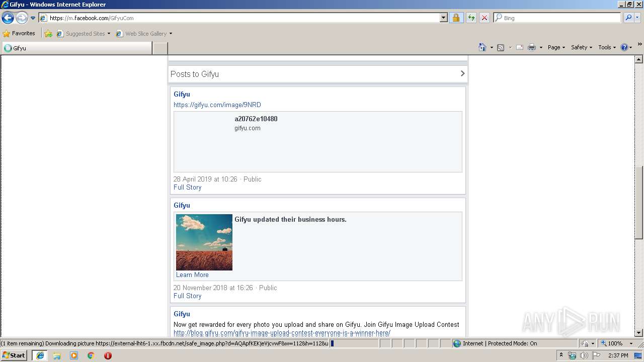Click the volume speaker tray icon
The width and height of the screenshot is (644, 362).
point(584,355)
